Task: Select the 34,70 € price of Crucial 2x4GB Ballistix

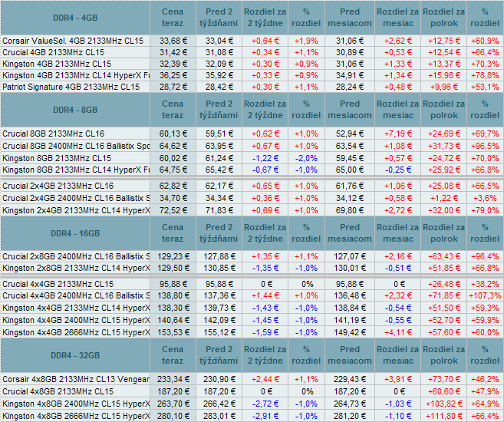Action: [173, 198]
